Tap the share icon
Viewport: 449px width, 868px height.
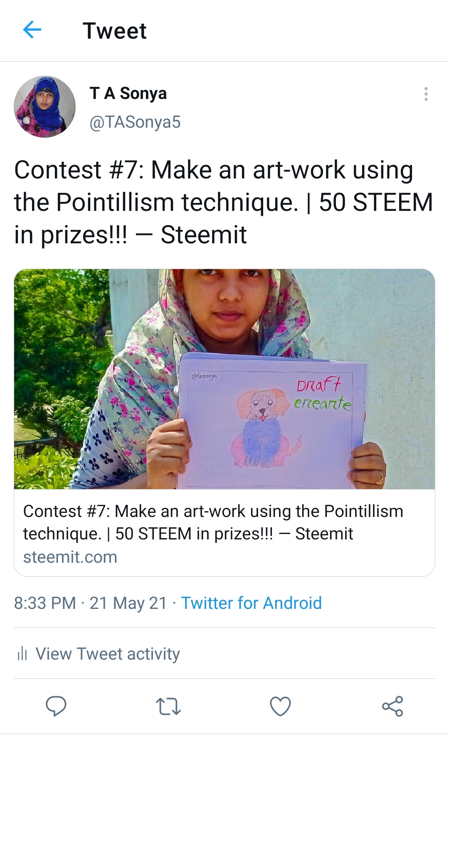pos(392,706)
